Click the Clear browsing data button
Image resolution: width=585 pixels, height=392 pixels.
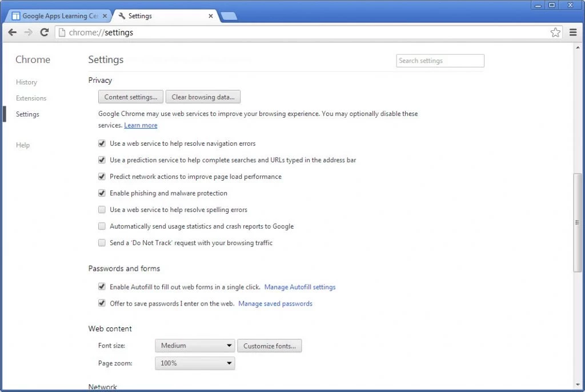tap(203, 97)
